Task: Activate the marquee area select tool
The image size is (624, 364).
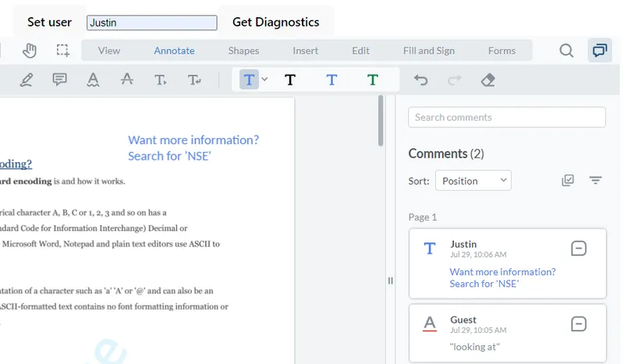Action: coord(62,51)
